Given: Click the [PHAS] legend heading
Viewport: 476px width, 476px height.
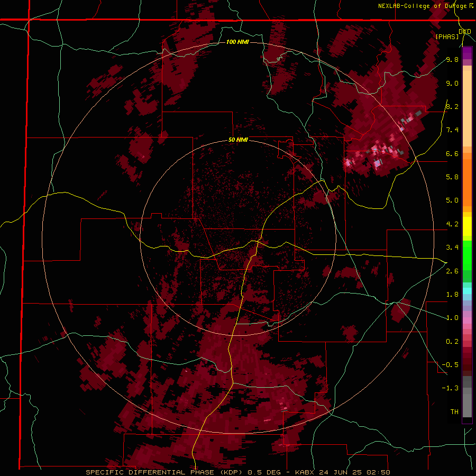Looking at the screenshot, I should (x=447, y=36).
